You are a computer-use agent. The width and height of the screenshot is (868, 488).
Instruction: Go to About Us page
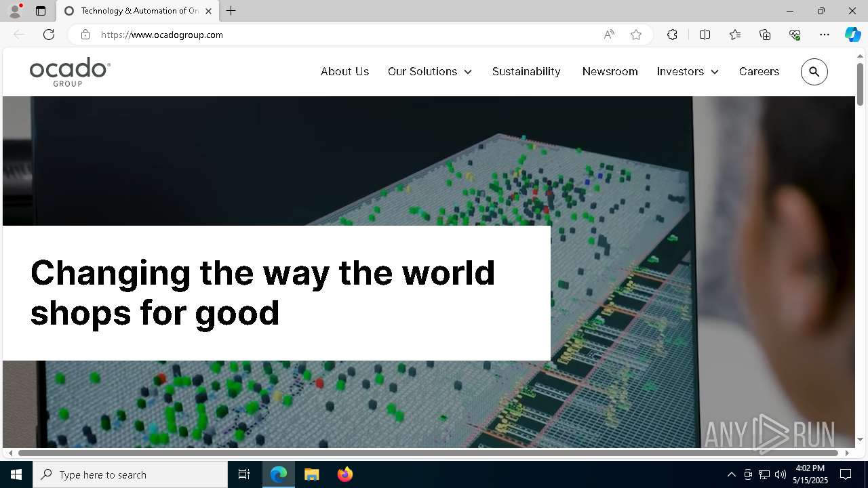(x=344, y=71)
